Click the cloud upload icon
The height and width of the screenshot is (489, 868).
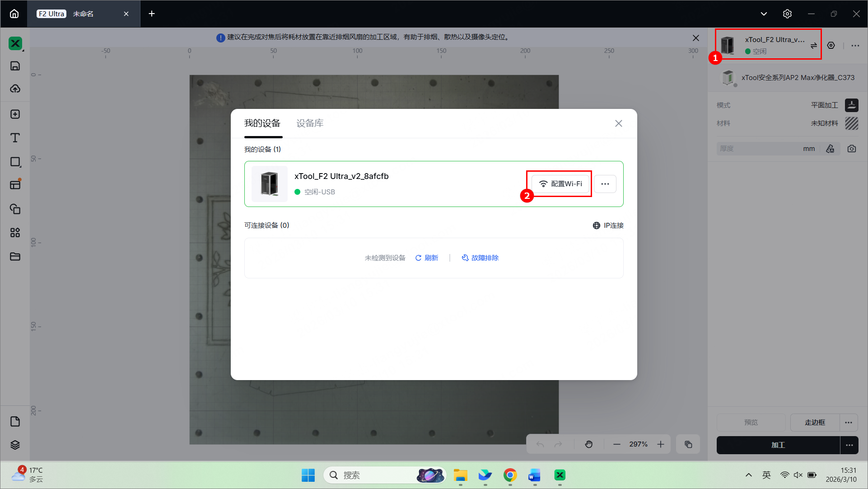coord(15,89)
